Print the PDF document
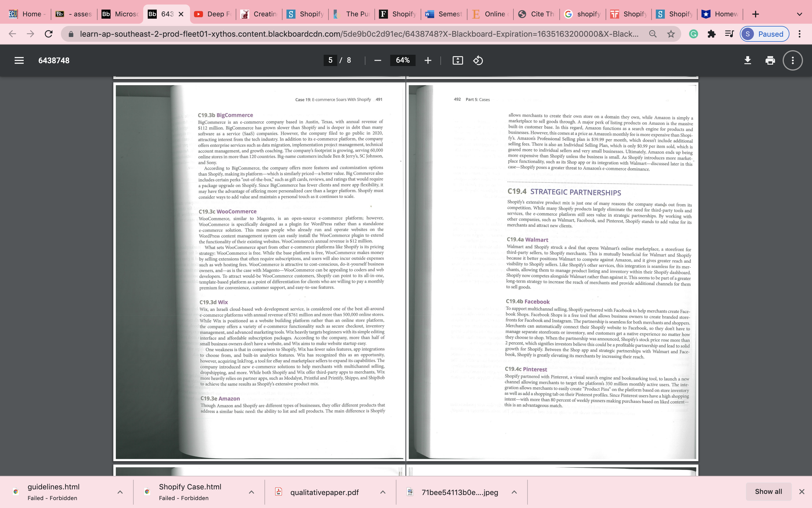 770,60
